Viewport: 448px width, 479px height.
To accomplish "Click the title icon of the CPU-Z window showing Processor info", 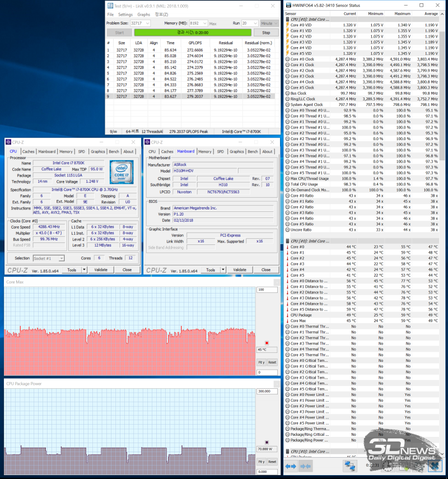I will coord(8,142).
